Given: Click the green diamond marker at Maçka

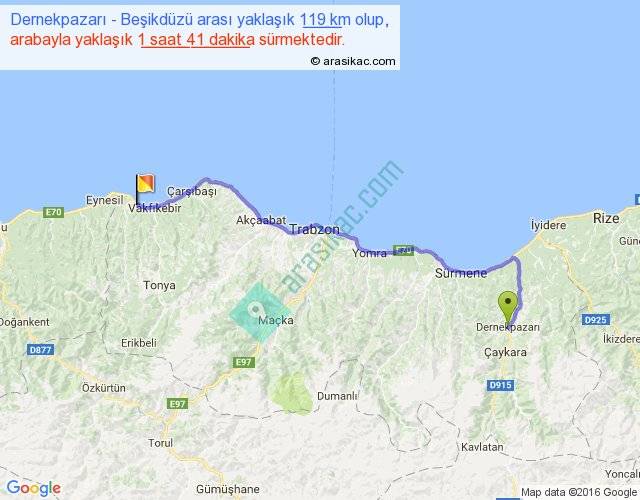Looking at the screenshot, I should [258, 312].
